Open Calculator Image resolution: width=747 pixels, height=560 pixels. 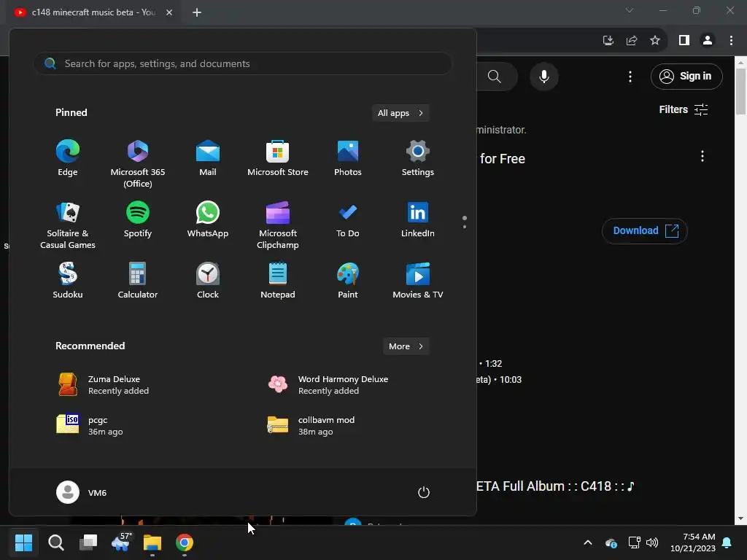(138, 281)
